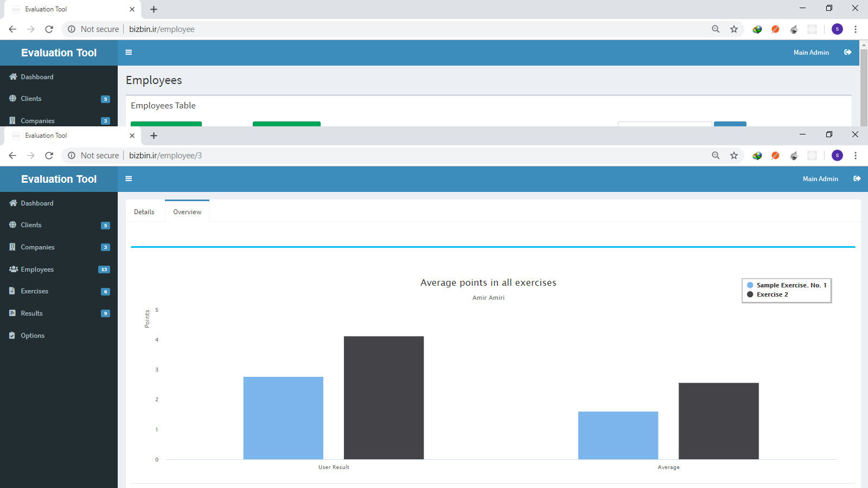
Task: Open Chrome three-dot menu in front window
Action: click(x=856, y=156)
